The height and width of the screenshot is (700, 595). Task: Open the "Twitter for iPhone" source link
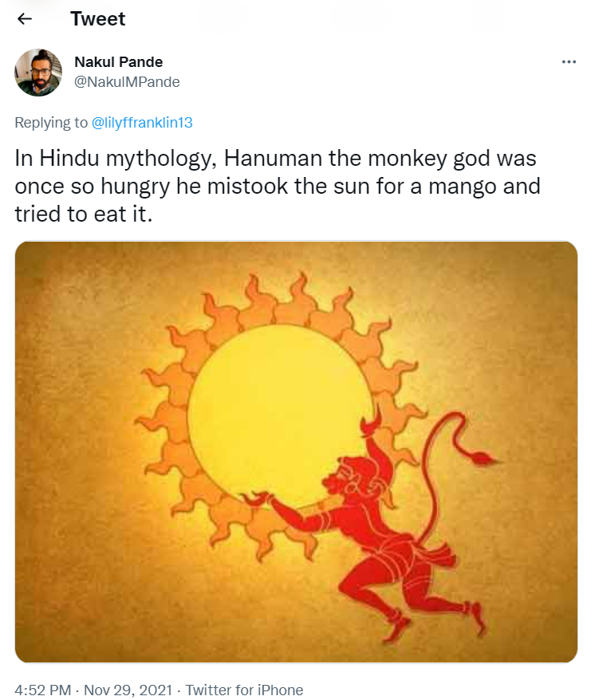tap(244, 690)
